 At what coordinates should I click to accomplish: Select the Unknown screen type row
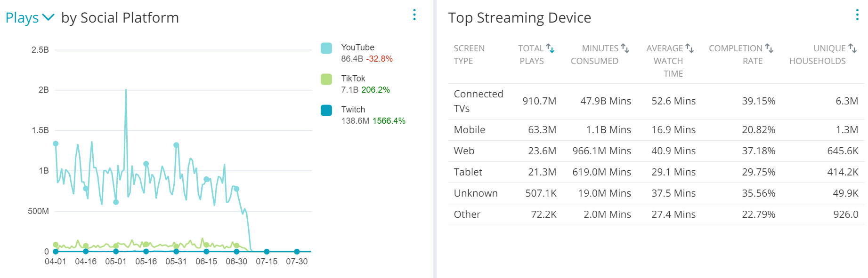point(656,193)
